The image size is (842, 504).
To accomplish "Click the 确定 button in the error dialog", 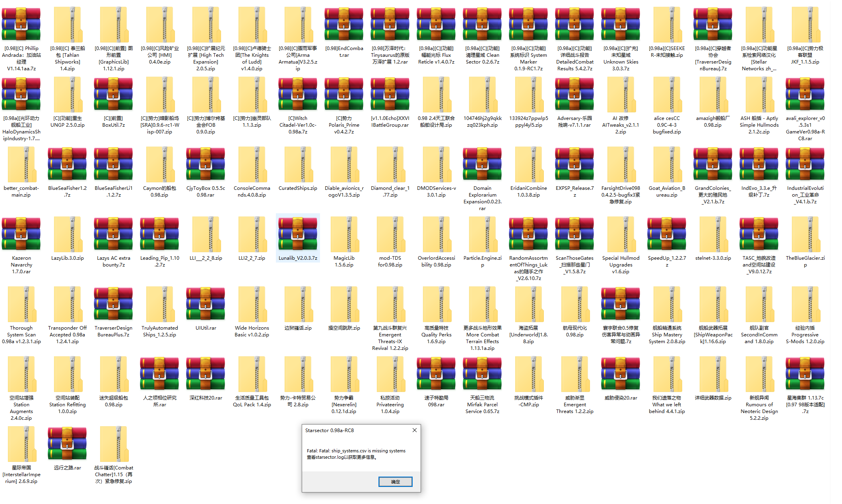I will (x=395, y=482).
